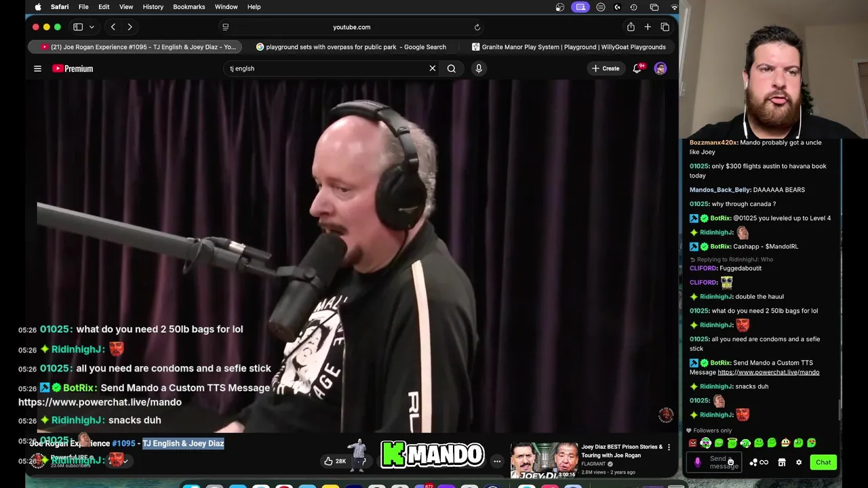The width and height of the screenshot is (868, 488).
Task: Like the video showing 28K likes
Action: pyautogui.click(x=334, y=462)
